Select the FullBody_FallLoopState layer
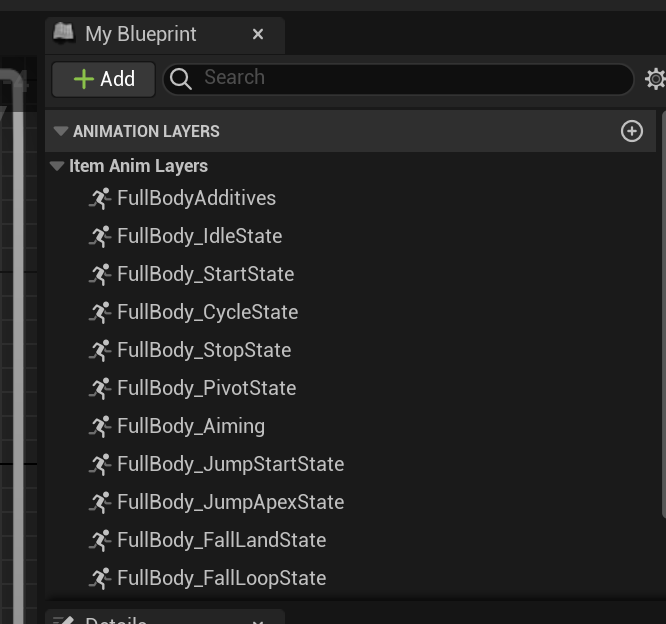Viewport: 666px width, 624px height. (x=221, y=578)
